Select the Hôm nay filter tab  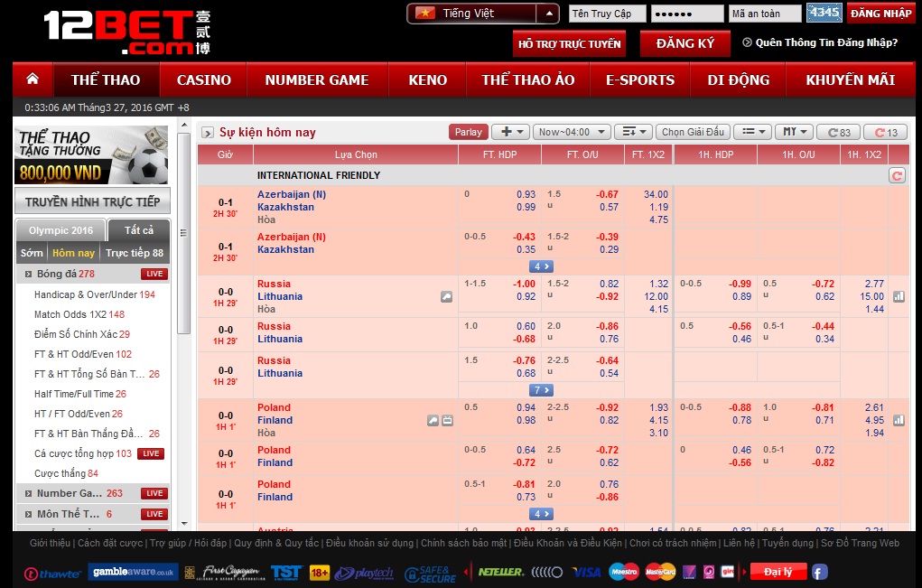point(73,253)
